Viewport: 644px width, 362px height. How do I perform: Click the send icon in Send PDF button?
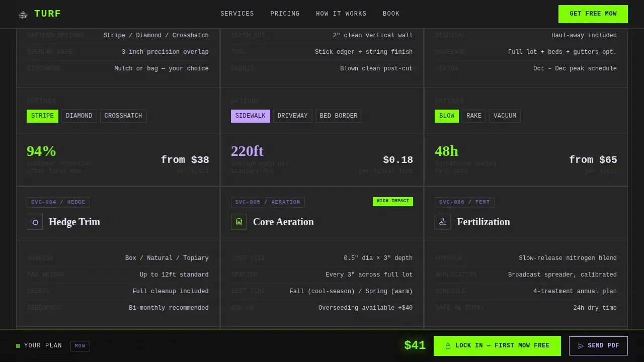581,346
